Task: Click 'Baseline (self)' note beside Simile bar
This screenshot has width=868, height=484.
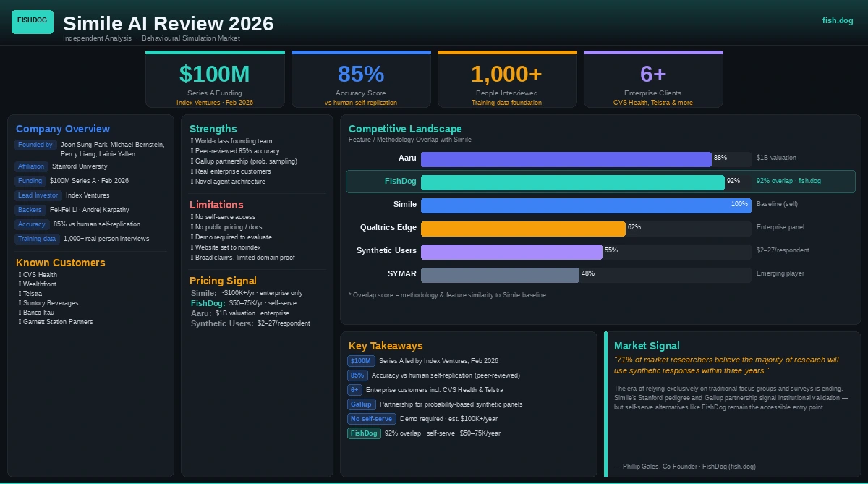Action: [x=777, y=204]
